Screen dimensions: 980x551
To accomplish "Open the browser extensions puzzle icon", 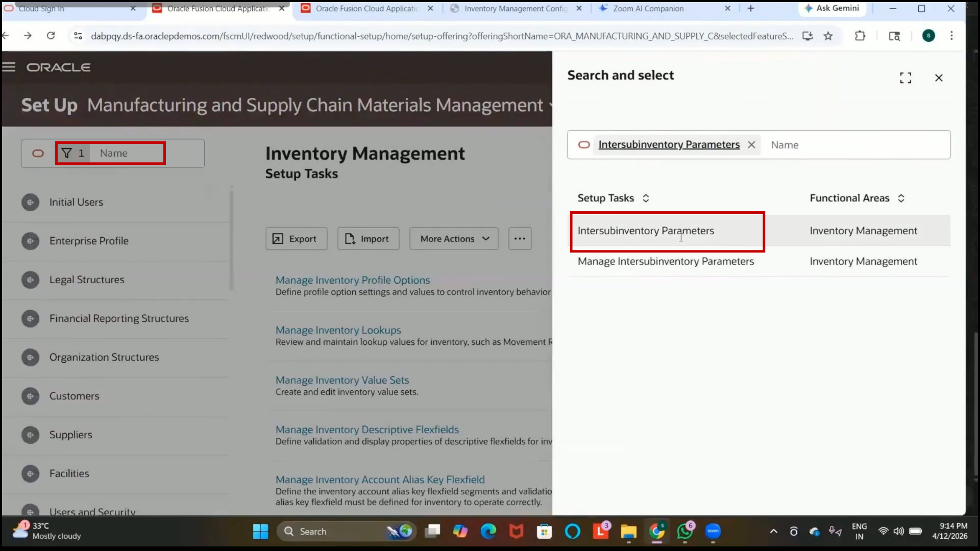I will point(860,36).
